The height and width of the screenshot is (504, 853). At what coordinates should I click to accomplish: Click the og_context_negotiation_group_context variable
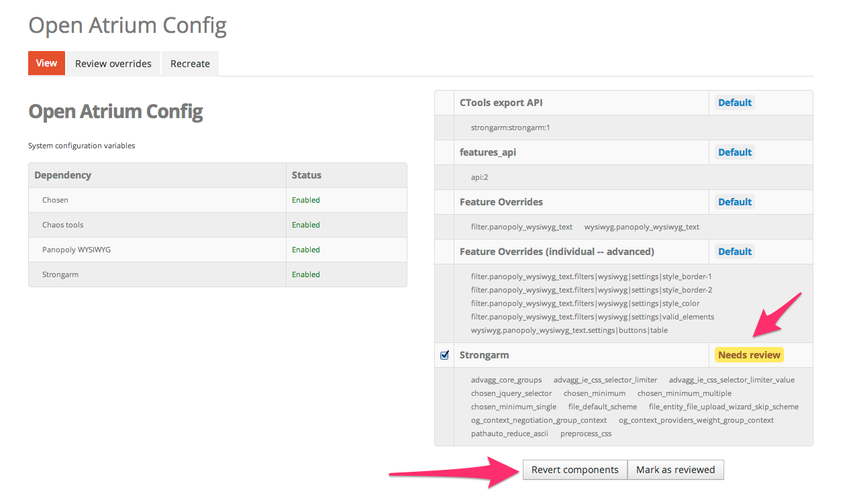pyautogui.click(x=539, y=420)
